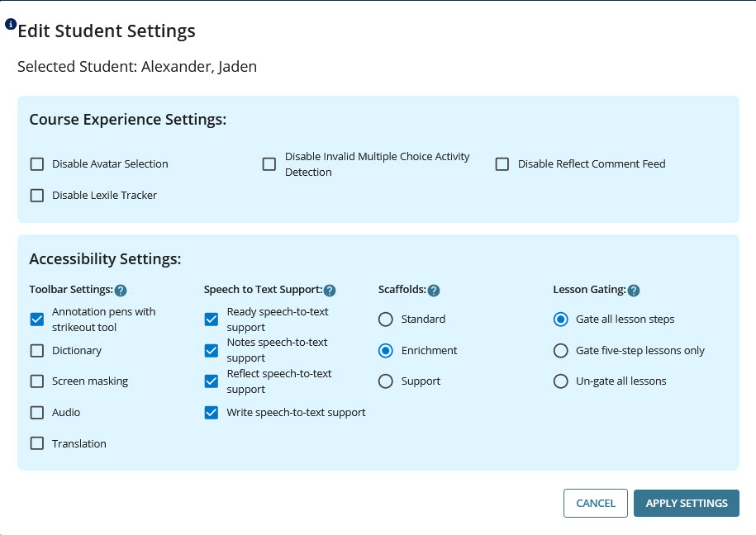Toggle the Disable Lexile Tracker checkbox
The height and width of the screenshot is (535, 756).
[x=37, y=196]
